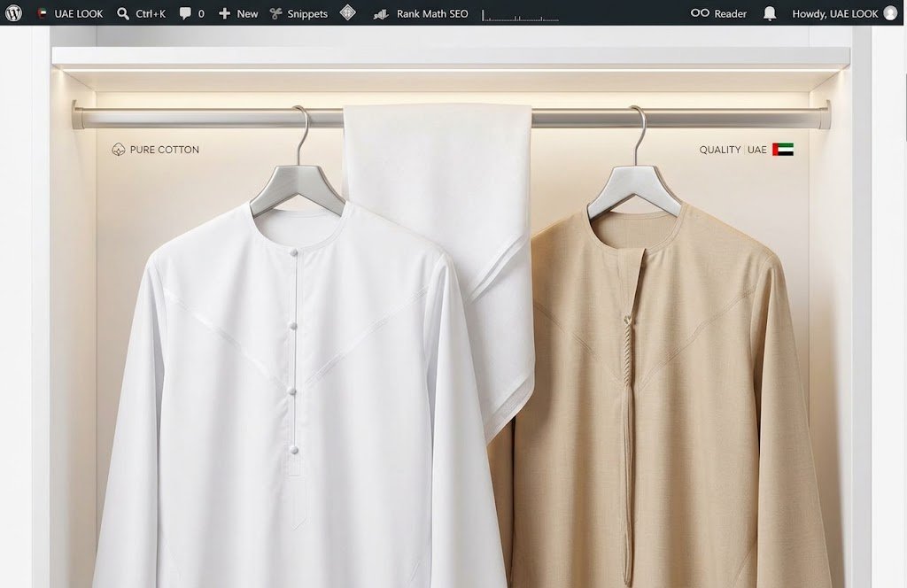907x588 pixels.
Task: Click the PURE COTTON label
Action: [x=164, y=150]
